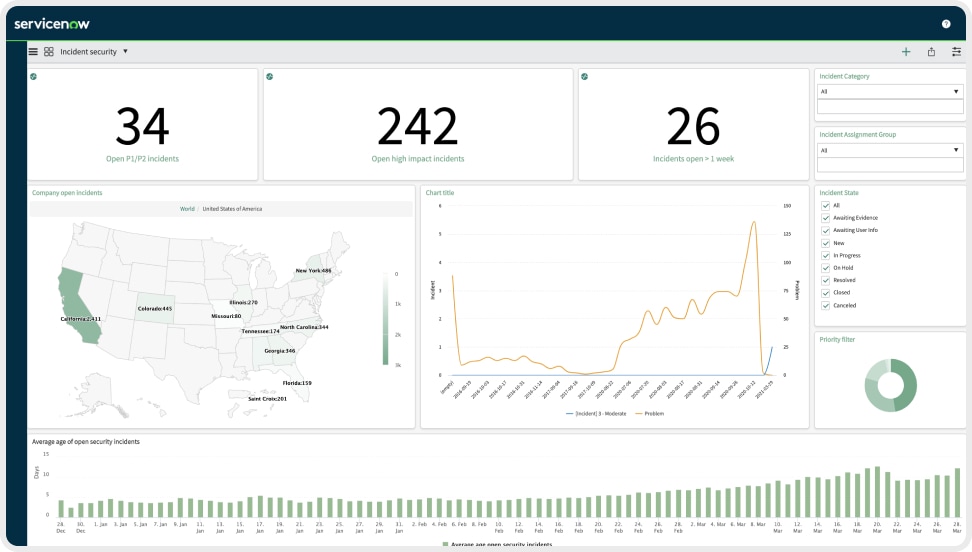The image size is (972, 552).
Task: Toggle the Canceled state checkbox
Action: coord(826,306)
